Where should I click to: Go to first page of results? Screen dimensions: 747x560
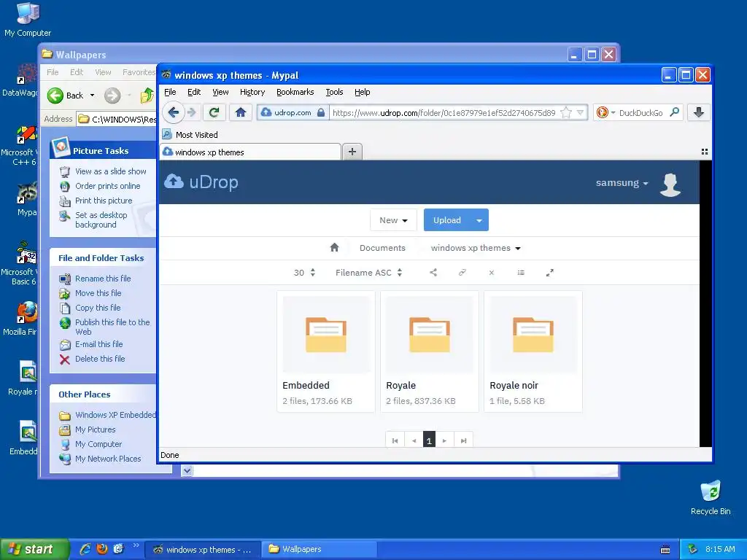click(x=395, y=440)
